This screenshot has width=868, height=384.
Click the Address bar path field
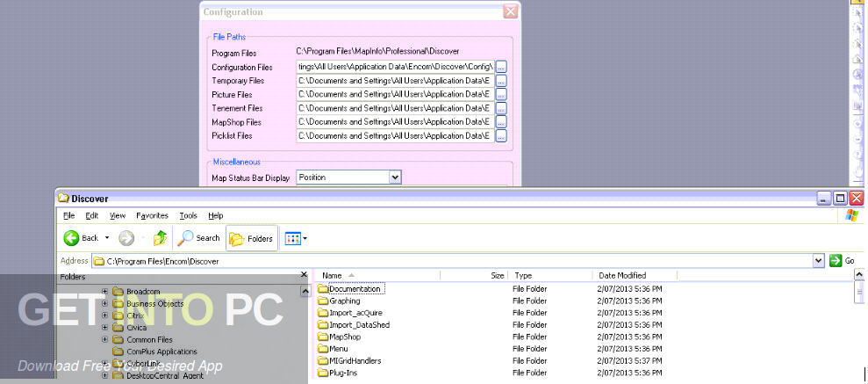458,261
